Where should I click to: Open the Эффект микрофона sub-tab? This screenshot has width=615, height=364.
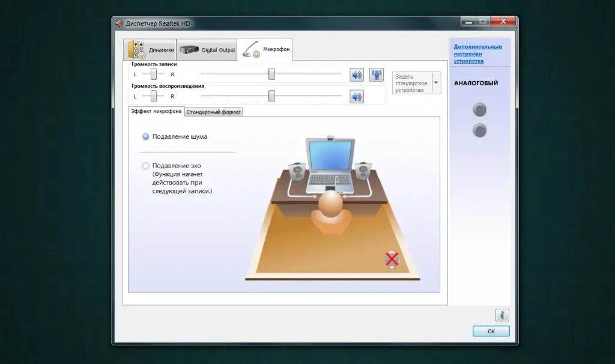pos(156,111)
